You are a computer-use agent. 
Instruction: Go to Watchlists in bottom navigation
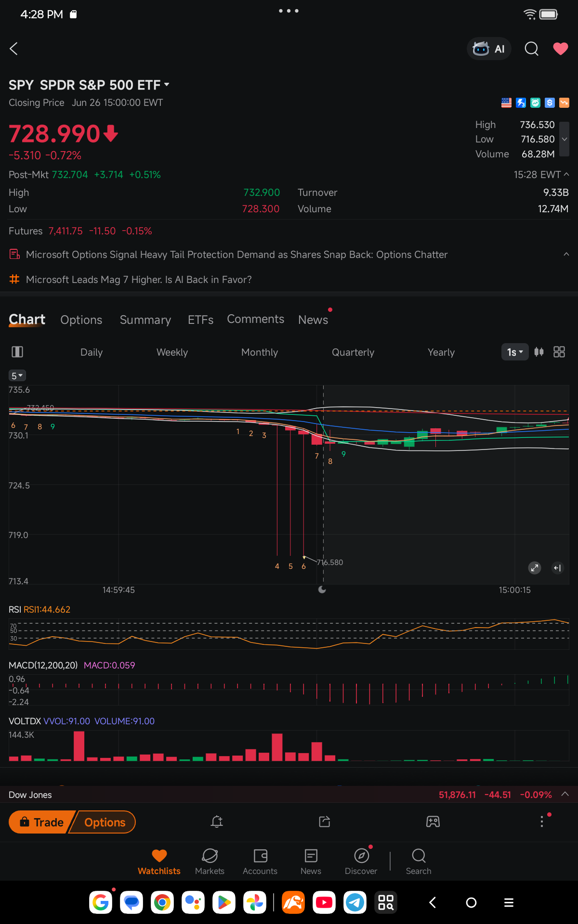tap(159, 861)
